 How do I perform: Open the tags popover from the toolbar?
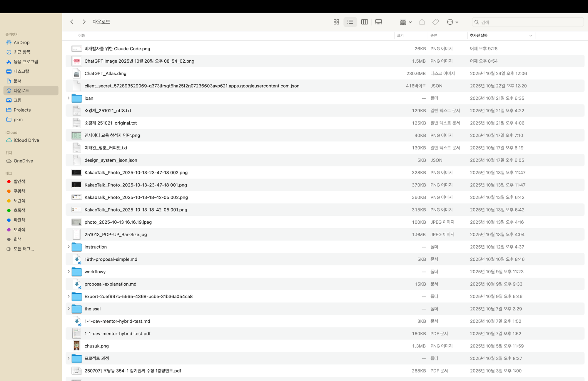click(x=435, y=22)
